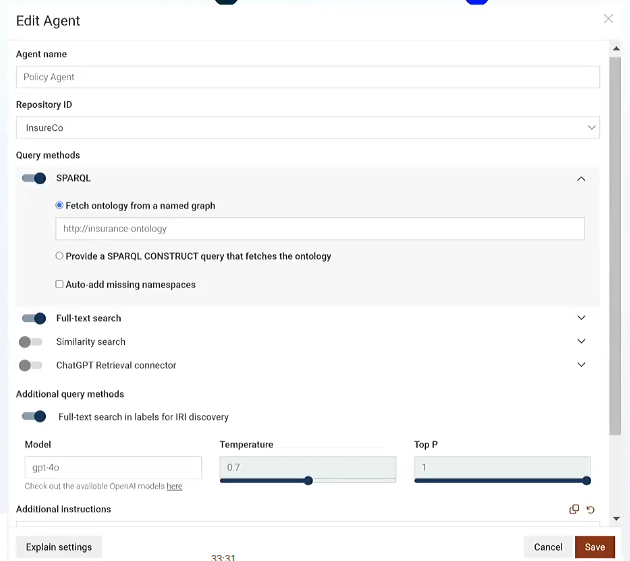Click the Temperature value field

coord(308,467)
